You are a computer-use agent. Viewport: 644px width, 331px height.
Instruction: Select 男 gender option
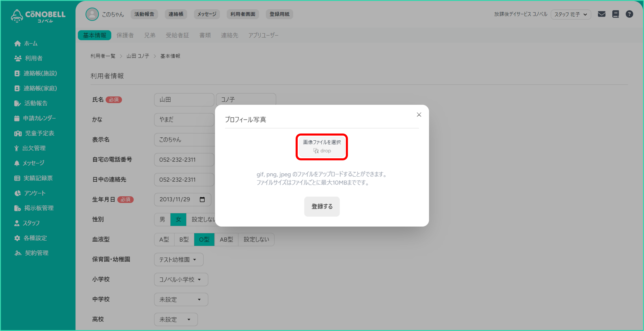[162, 220]
